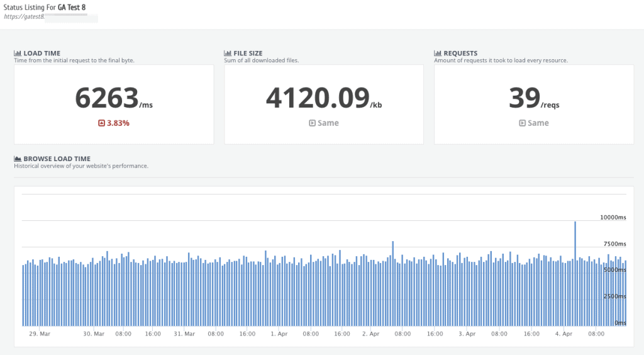The width and height of the screenshot is (644, 355).
Task: Click the 'GA Test 8' title text
Action: pyautogui.click(x=72, y=8)
